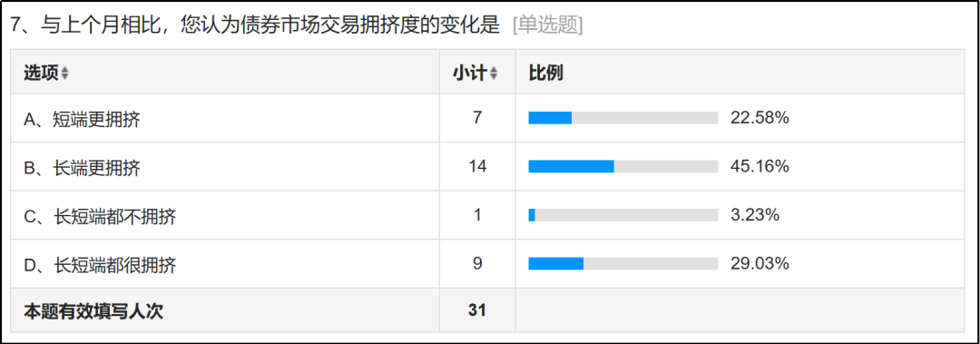980x344 pixels.
Task: Click the 45.16% percentage text
Action: point(759,166)
